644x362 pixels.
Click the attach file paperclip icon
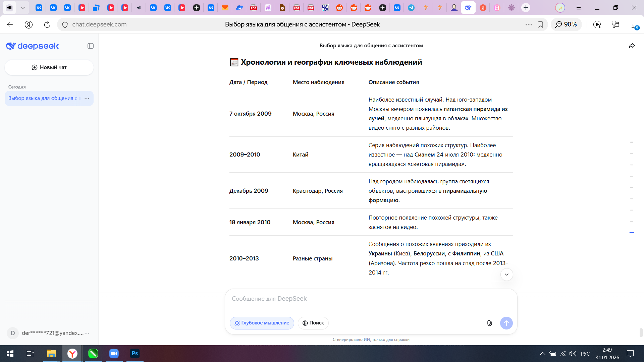click(x=489, y=323)
